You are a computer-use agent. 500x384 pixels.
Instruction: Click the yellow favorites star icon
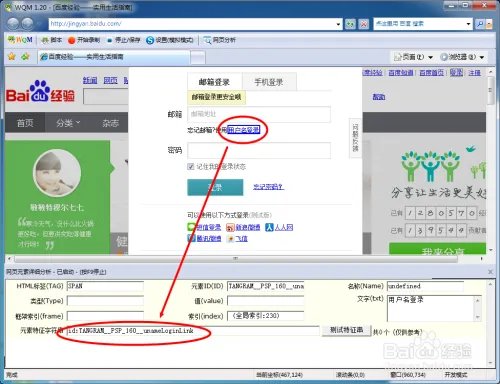[x=12, y=56]
